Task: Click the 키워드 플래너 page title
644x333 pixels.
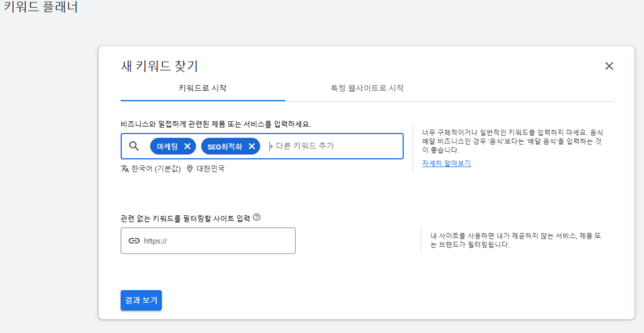Action: [x=41, y=6]
